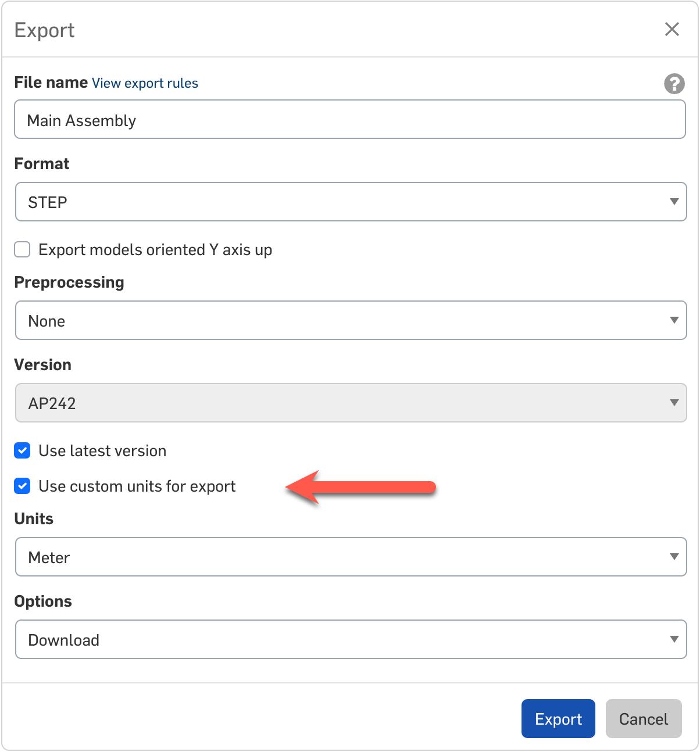700x752 pixels.
Task: Click the File name field with Main Assembly
Action: 349,120
